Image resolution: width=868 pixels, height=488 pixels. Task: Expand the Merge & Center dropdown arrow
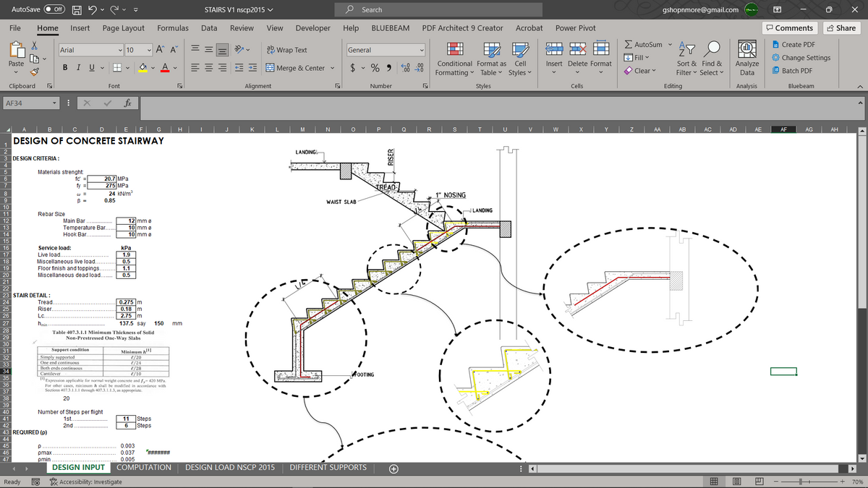[x=333, y=68]
